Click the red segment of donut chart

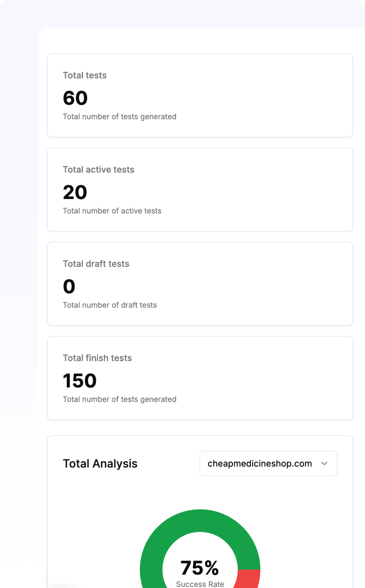click(x=248, y=578)
